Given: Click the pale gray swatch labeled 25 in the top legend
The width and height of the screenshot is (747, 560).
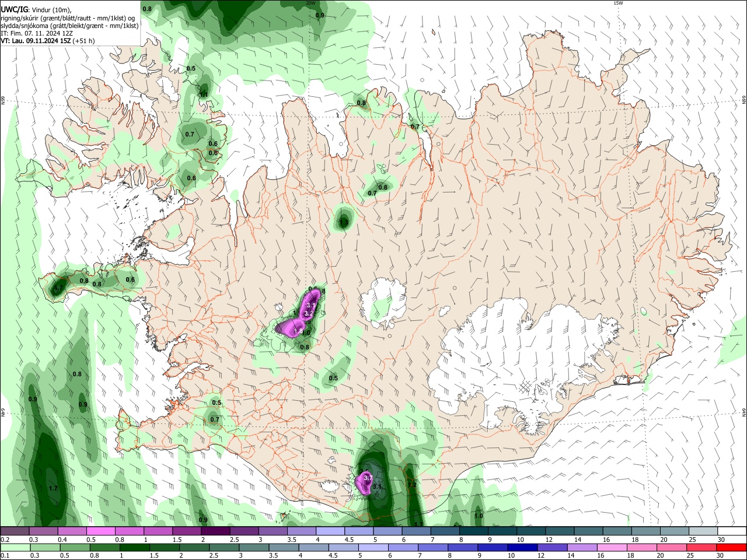Looking at the screenshot, I should tap(703, 531).
